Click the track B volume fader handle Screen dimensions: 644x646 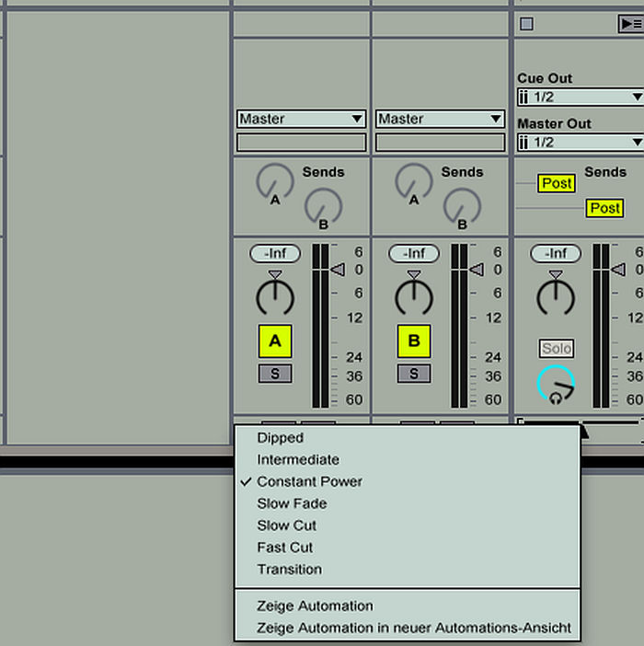pos(476,269)
